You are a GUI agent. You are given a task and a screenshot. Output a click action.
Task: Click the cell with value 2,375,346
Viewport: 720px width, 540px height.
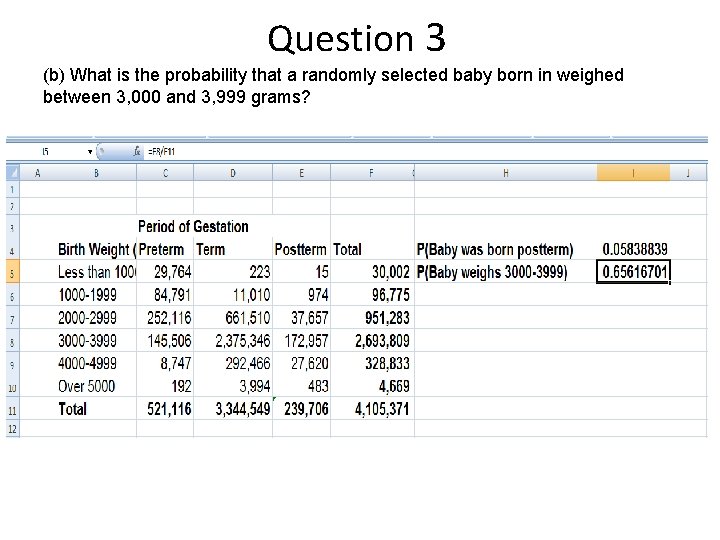point(233,341)
